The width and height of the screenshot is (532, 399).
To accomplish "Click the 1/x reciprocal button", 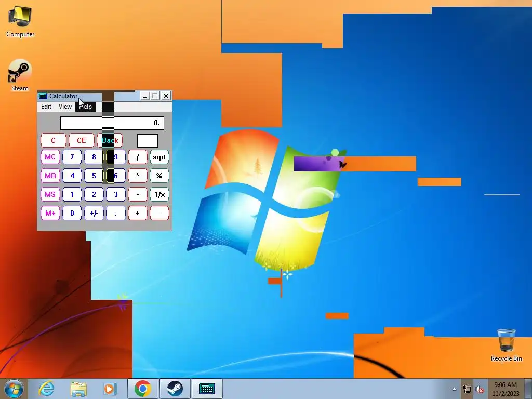I will (159, 194).
